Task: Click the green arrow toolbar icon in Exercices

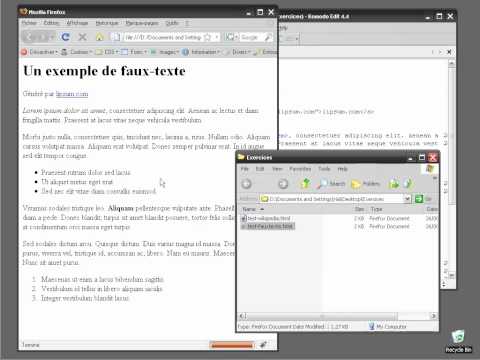Action: (394, 183)
